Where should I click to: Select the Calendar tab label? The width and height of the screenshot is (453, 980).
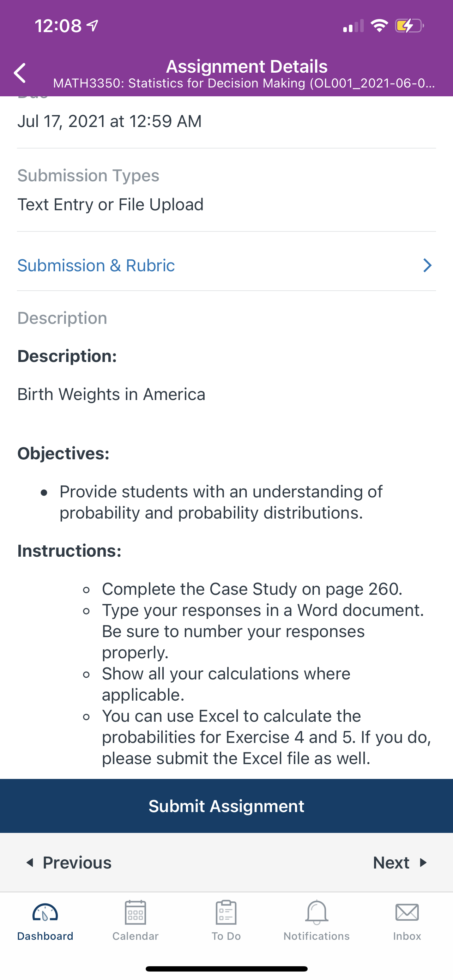click(135, 936)
